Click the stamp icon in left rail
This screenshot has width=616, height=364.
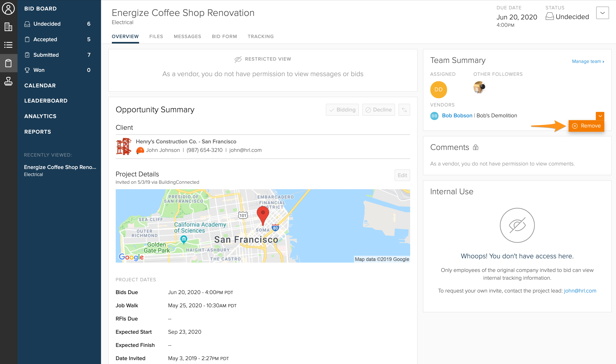click(8, 81)
